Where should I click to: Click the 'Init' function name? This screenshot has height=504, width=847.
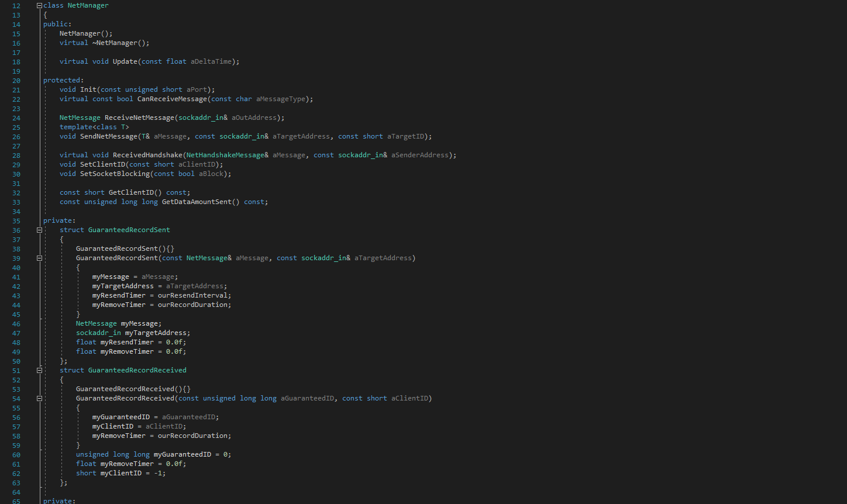click(x=88, y=89)
